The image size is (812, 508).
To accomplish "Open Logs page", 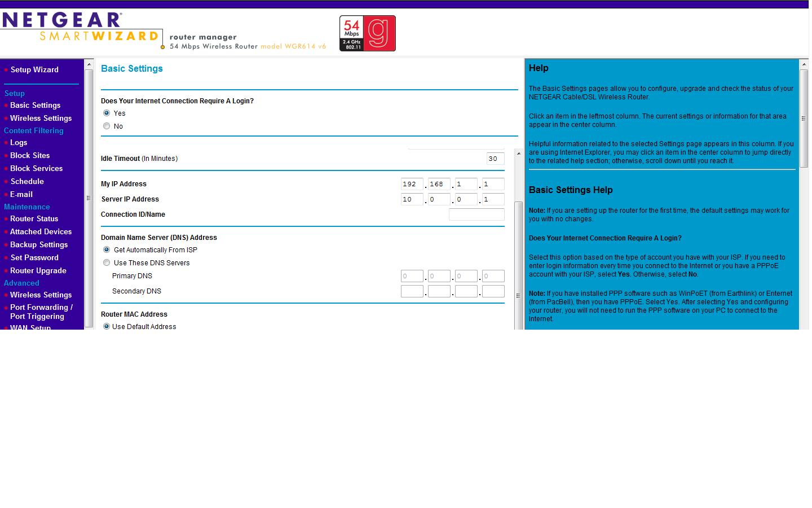I will [x=19, y=142].
